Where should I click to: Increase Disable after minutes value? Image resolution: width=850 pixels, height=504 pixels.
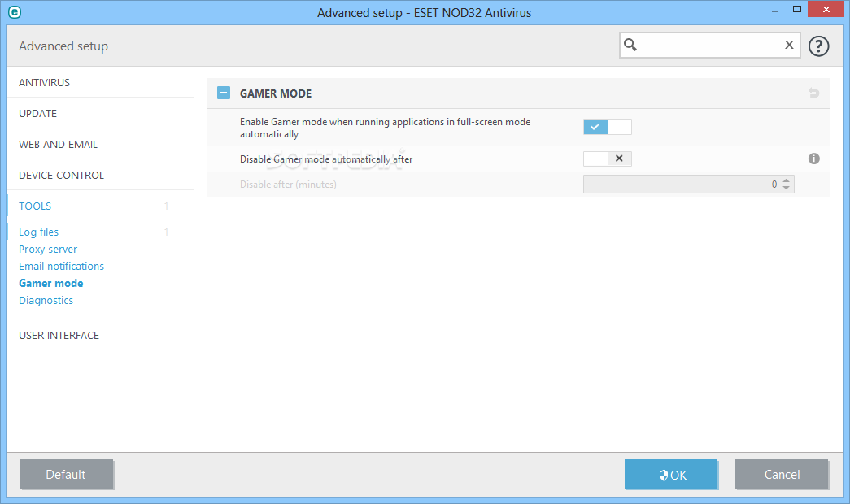786,180
